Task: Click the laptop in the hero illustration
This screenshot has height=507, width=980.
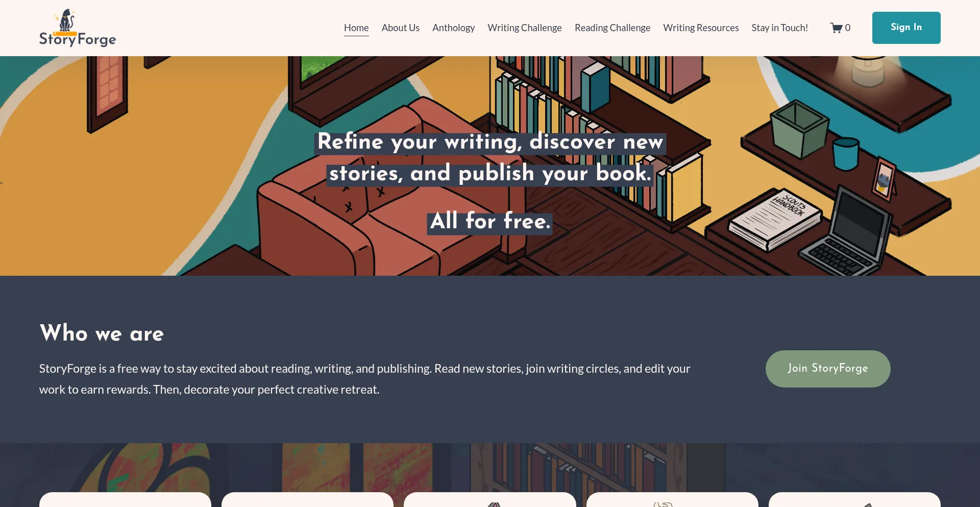Action: click(x=850, y=232)
